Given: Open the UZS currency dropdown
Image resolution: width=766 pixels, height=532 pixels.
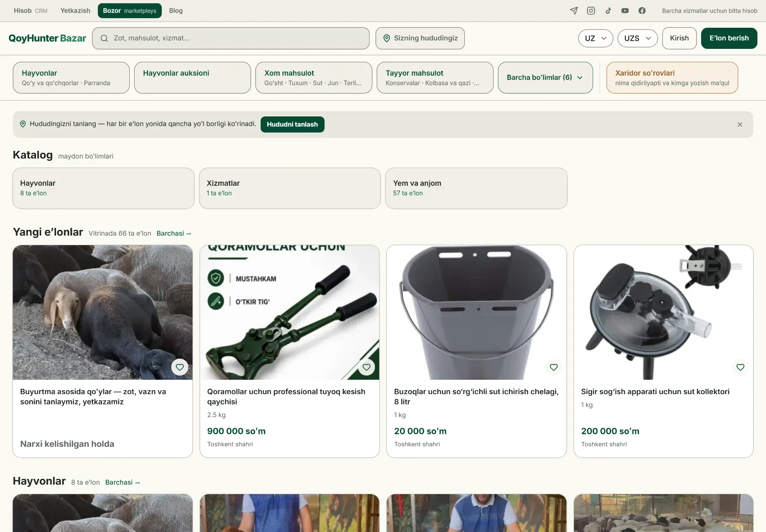Looking at the screenshot, I should click(x=638, y=38).
